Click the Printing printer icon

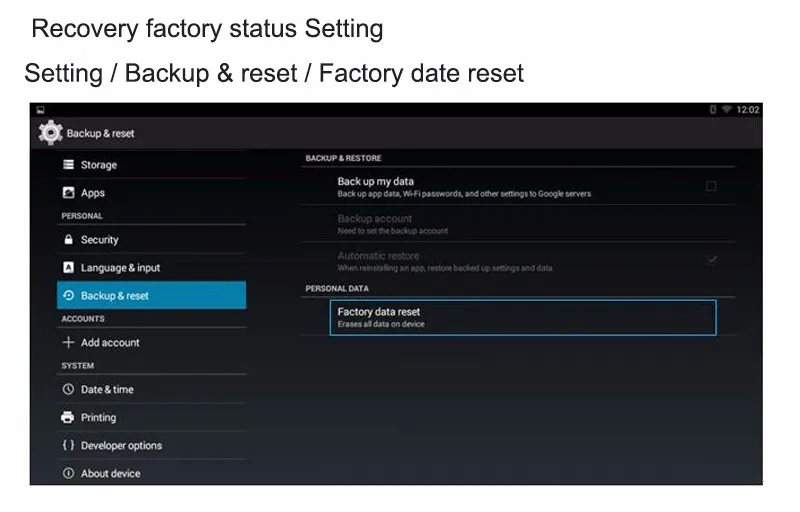pos(69,418)
